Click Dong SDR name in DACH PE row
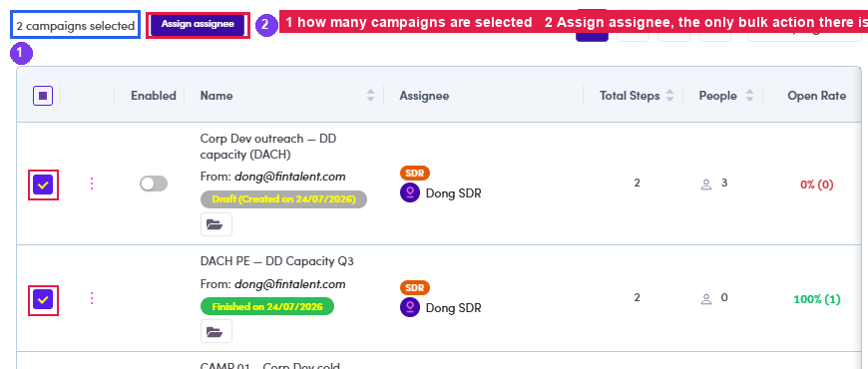Viewport: 868px width, 369px height. [x=453, y=308]
